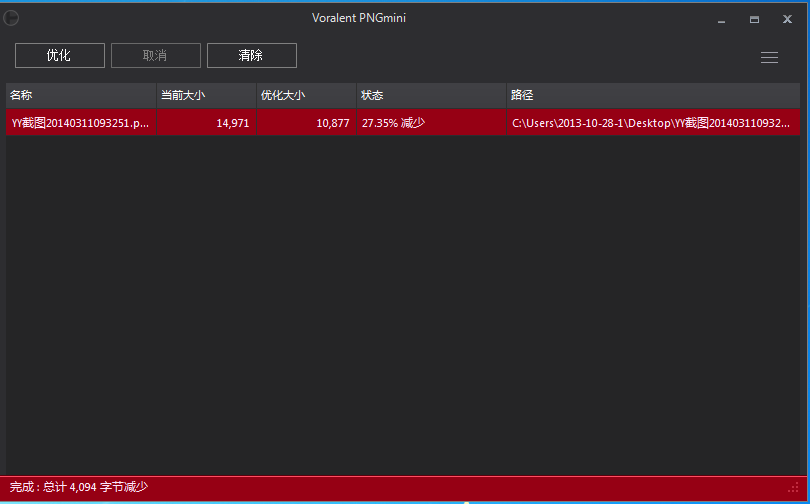Sort by the 优化大小 column header
The image size is (810, 504).
click(x=306, y=96)
